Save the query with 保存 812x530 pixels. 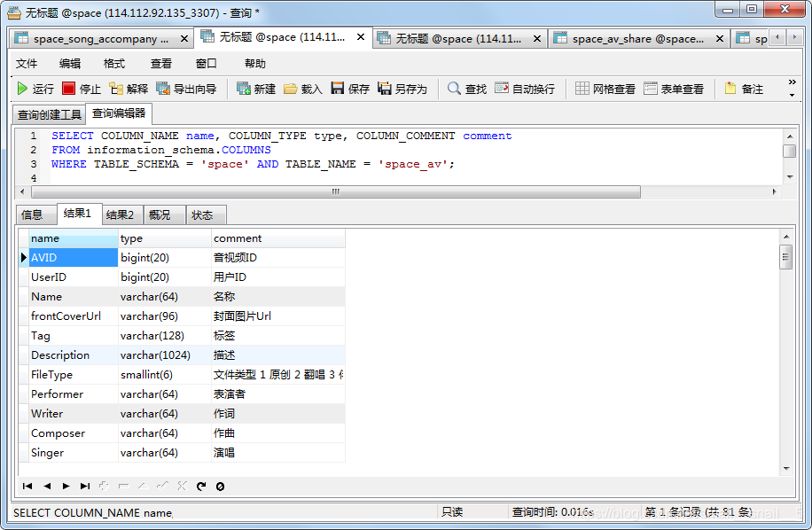coord(350,89)
